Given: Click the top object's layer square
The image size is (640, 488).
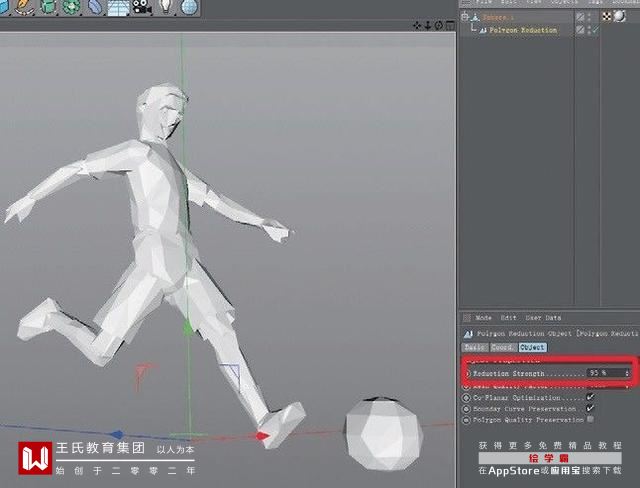Looking at the screenshot, I should 580,17.
